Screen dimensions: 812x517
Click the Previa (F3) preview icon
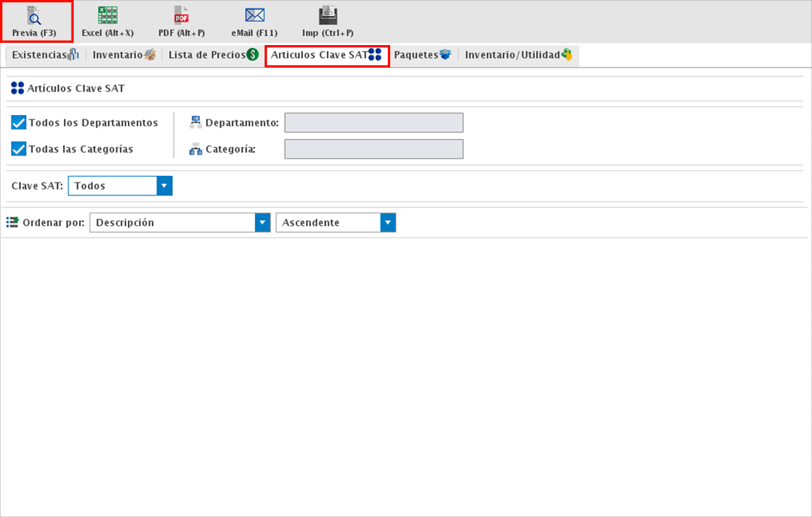34,16
